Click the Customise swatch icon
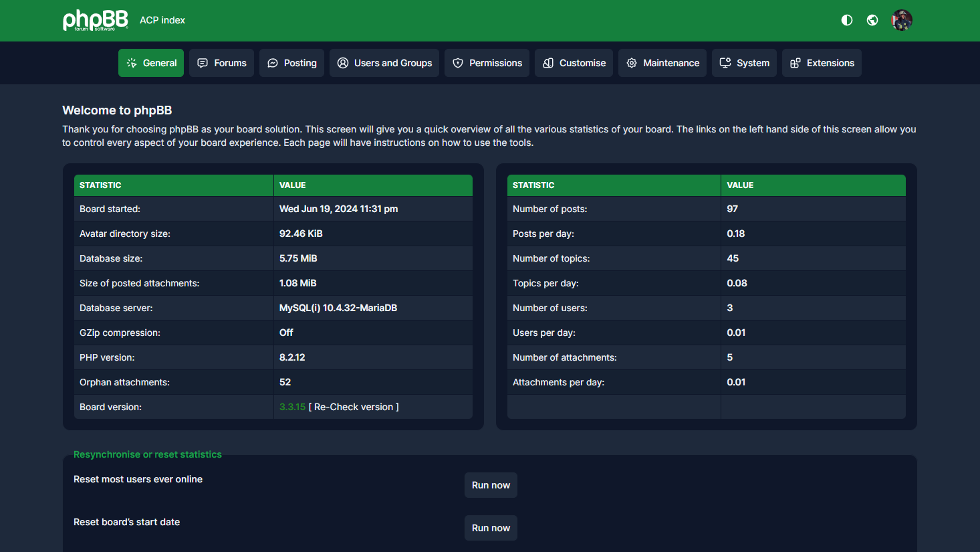 548,63
